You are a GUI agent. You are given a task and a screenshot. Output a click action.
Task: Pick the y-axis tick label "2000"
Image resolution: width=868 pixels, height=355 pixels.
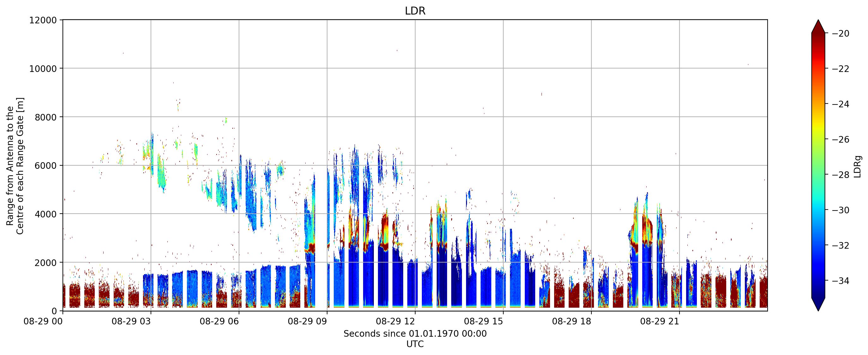click(46, 263)
